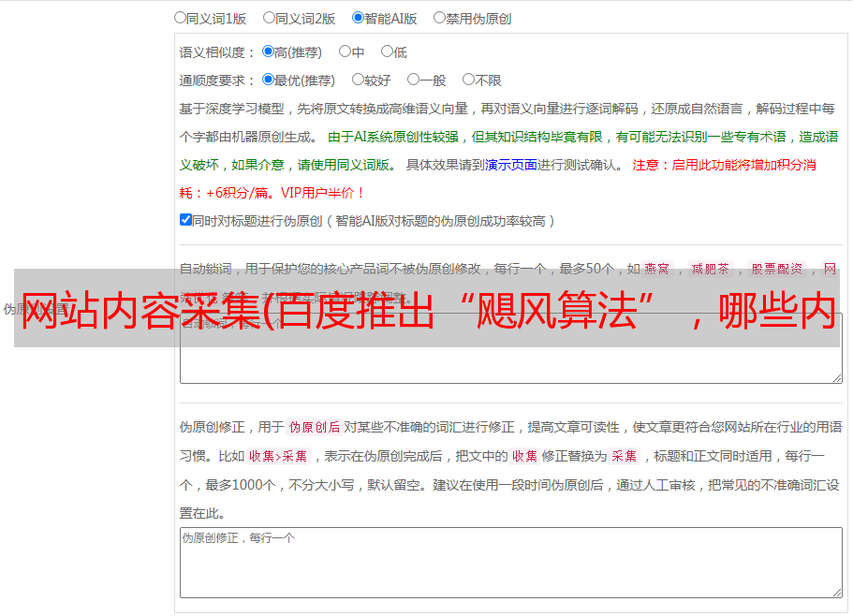Set 通顺度要求 to 较好
Screen dimensions: 853x616
(358, 80)
